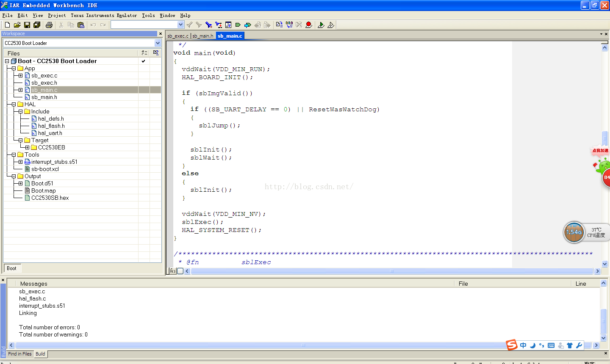Image resolution: width=610 pixels, height=364 pixels.
Task: Open the workspace configuration dropdown
Action: coord(158,43)
